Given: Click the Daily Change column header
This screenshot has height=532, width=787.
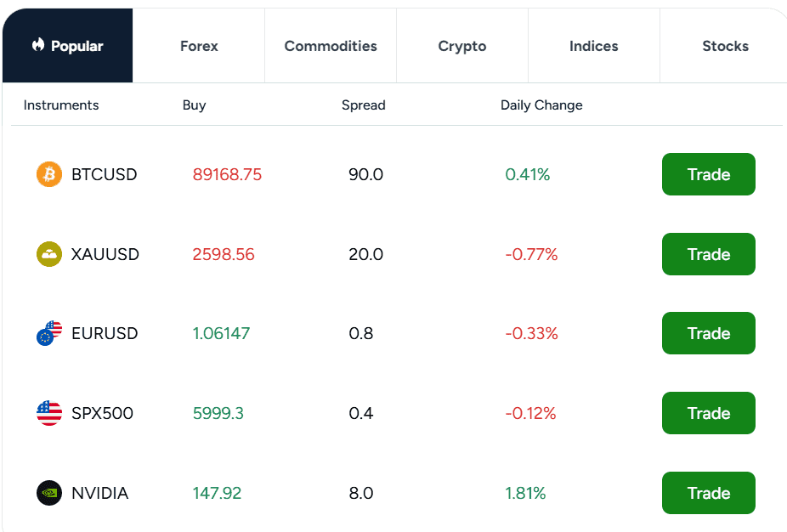Looking at the screenshot, I should 541,105.
